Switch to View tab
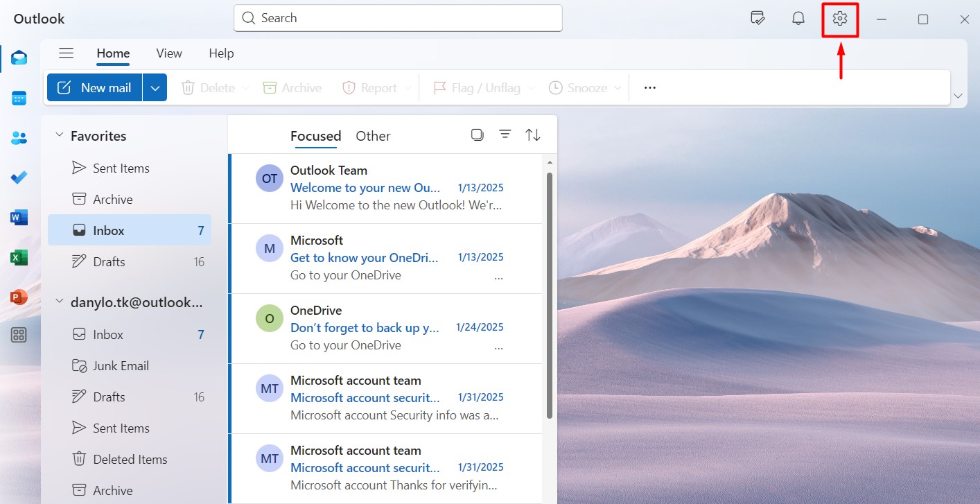980x504 pixels. pyautogui.click(x=169, y=53)
